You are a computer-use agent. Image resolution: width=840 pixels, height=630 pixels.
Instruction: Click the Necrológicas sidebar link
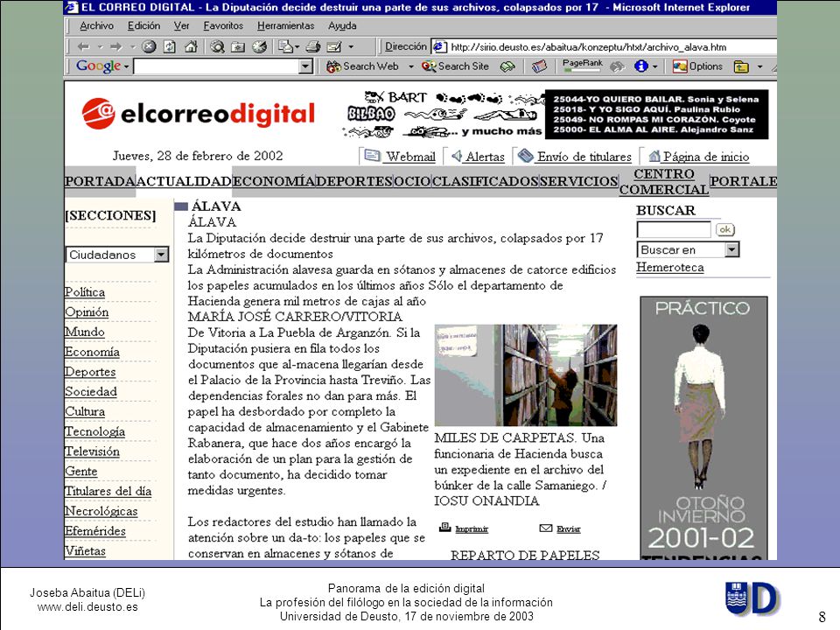click(x=101, y=511)
